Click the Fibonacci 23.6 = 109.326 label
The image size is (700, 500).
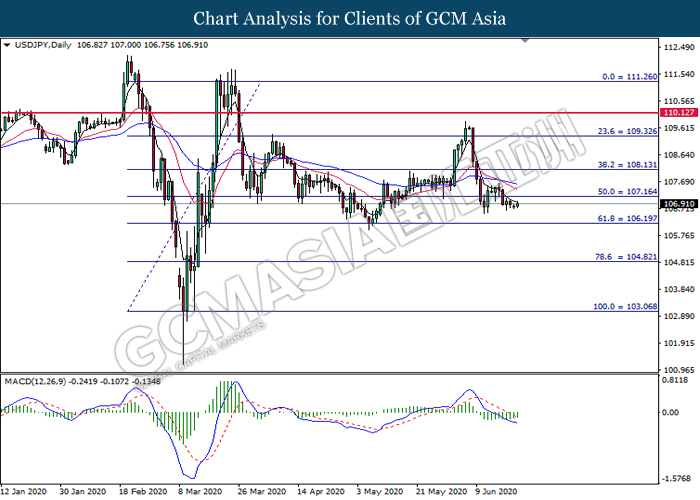tap(627, 131)
